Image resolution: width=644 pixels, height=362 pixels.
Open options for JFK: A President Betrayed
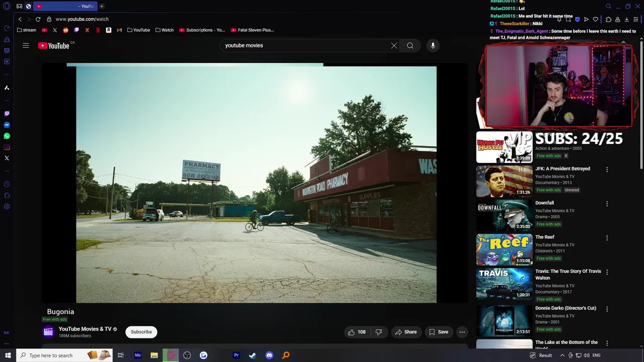point(607,169)
